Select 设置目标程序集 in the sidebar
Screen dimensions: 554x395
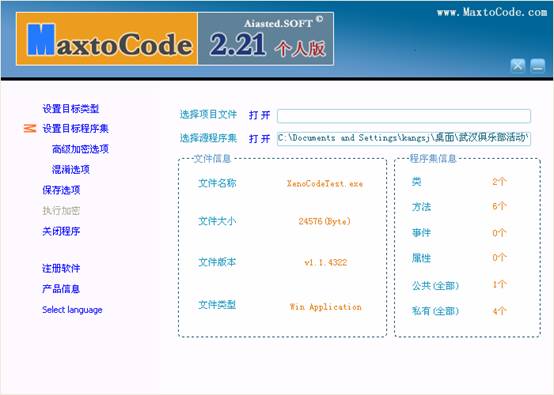pos(75,128)
